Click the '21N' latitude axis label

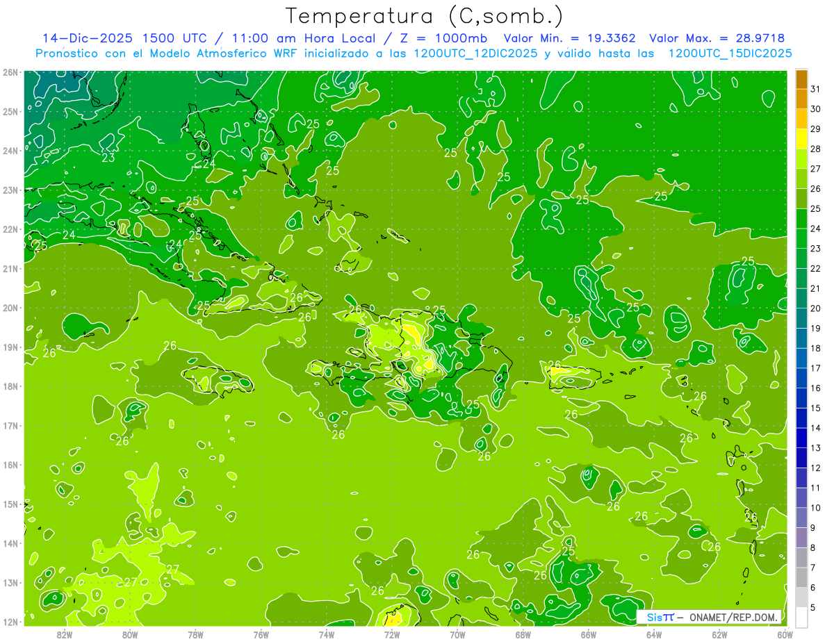(x=10, y=268)
